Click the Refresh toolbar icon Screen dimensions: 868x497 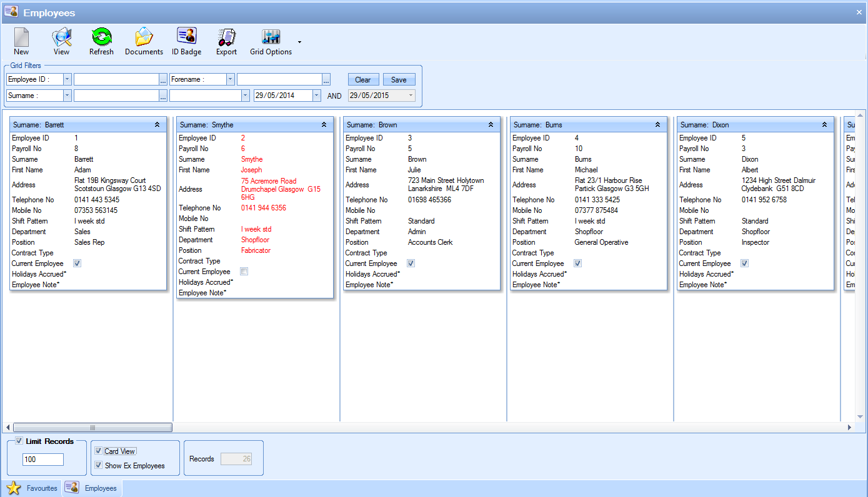101,37
